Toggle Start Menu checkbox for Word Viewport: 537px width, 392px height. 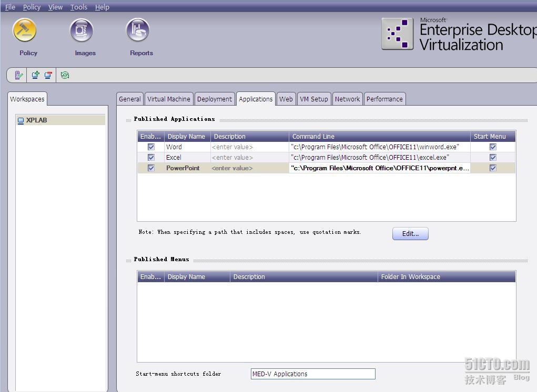click(493, 147)
